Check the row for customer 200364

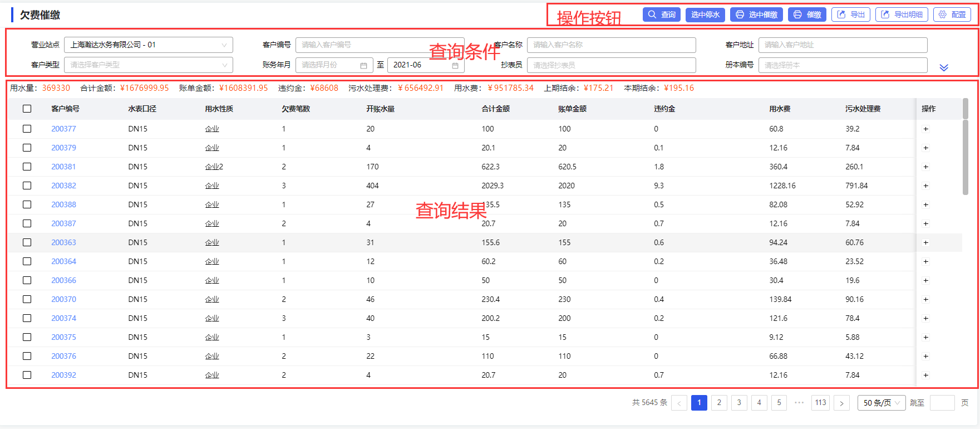click(27, 261)
